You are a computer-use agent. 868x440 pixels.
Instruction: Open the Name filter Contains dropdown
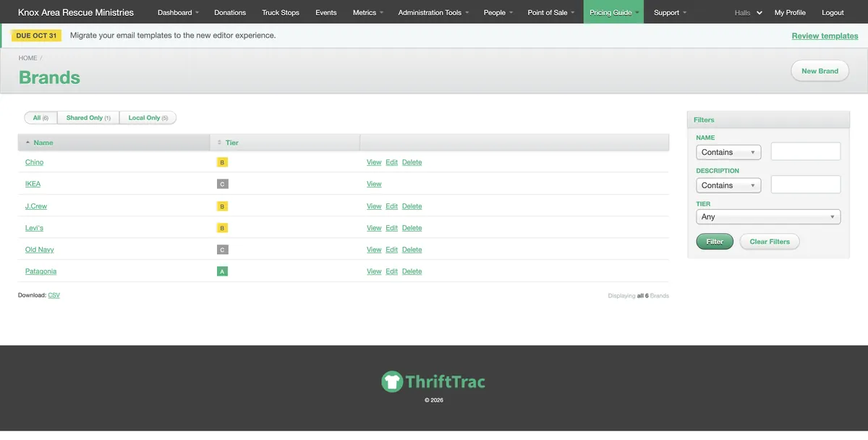728,152
